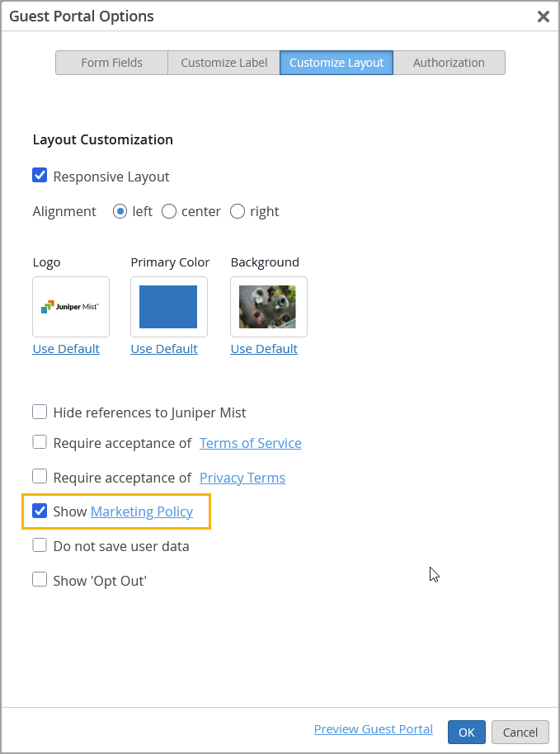This screenshot has width=560, height=754.
Task: Tick the Privacy Terms acceptance checkbox
Action: click(40, 477)
